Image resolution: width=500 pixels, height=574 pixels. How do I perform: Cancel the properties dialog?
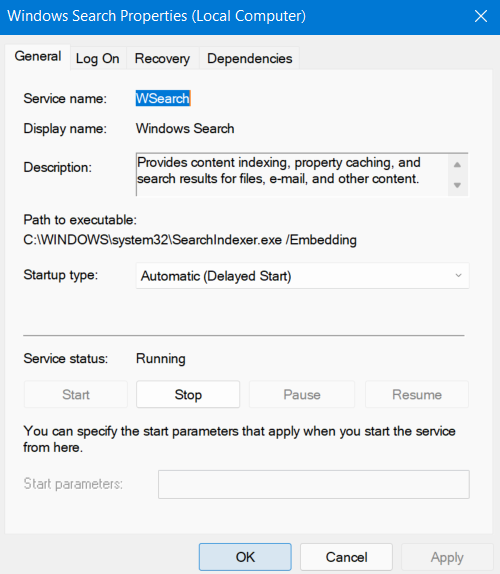(346, 557)
